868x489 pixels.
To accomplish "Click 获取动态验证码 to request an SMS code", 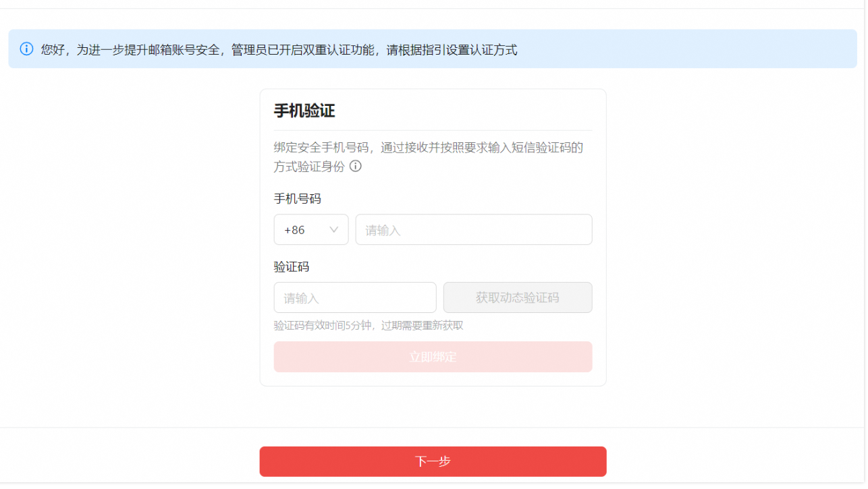I will [517, 297].
